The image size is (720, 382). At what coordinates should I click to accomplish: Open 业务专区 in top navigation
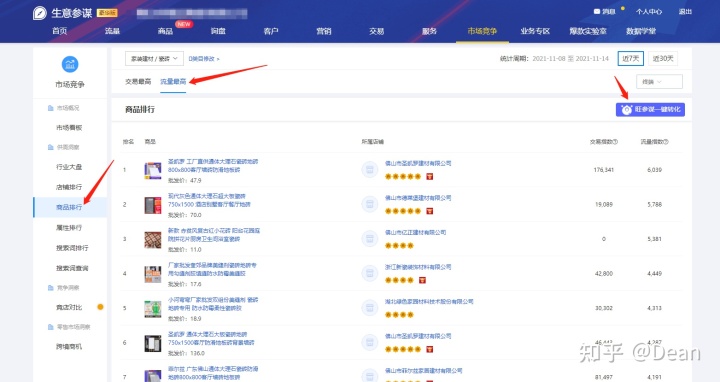coord(535,31)
